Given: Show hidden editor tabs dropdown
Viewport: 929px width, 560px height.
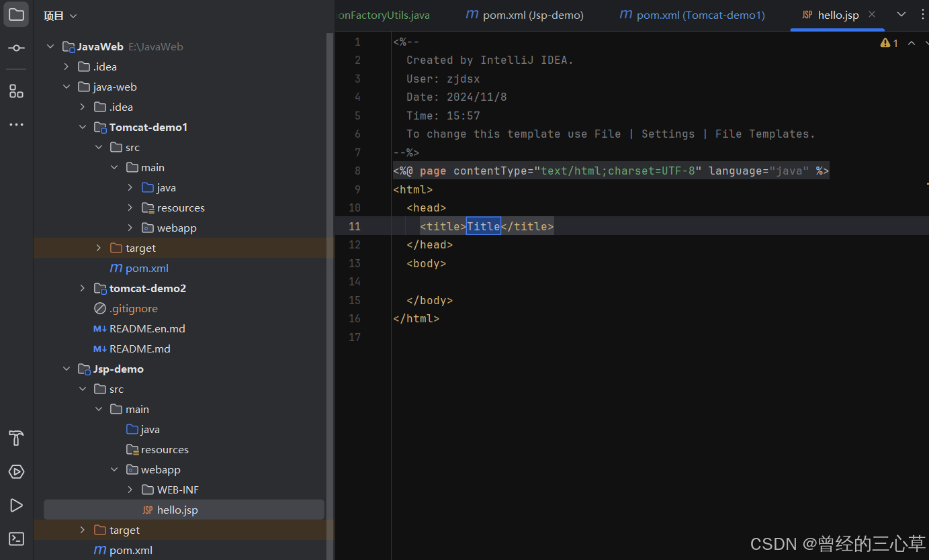Looking at the screenshot, I should coord(901,14).
